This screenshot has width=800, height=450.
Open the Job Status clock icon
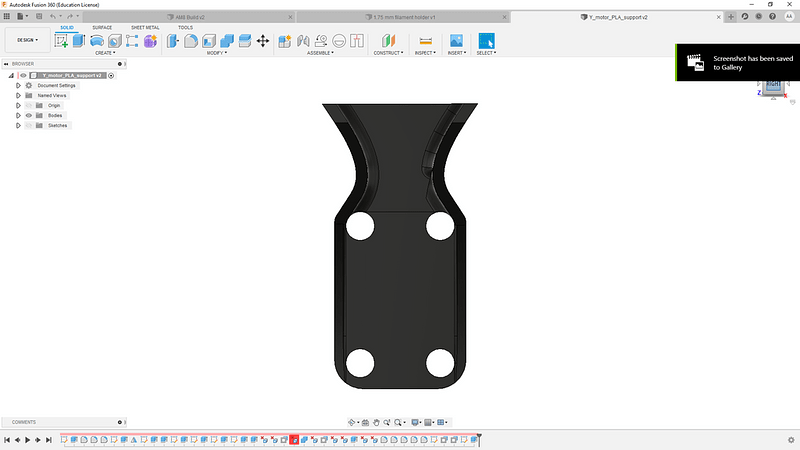coord(759,16)
